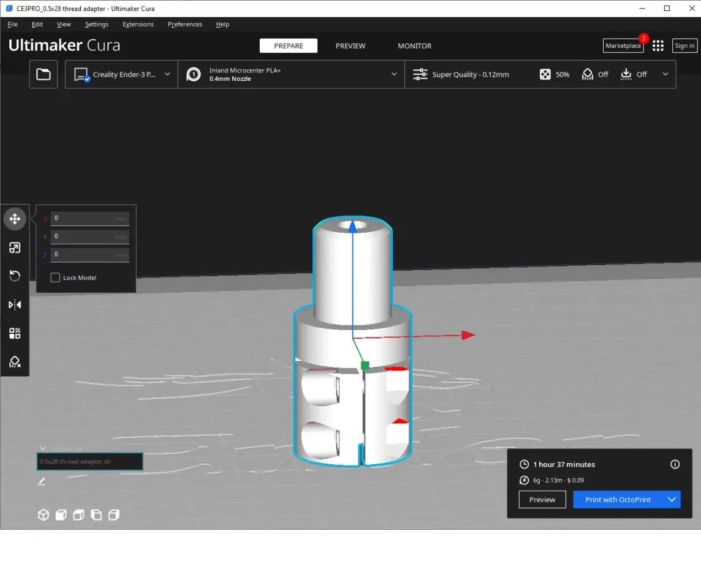
Task: Switch to 3D perspective view cube
Action: [x=44, y=514]
